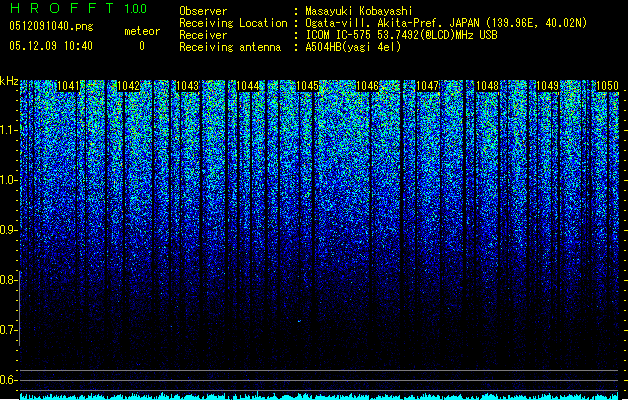Click the cyan signal level graph
Screen dimensions: 629x400
tap(320, 396)
